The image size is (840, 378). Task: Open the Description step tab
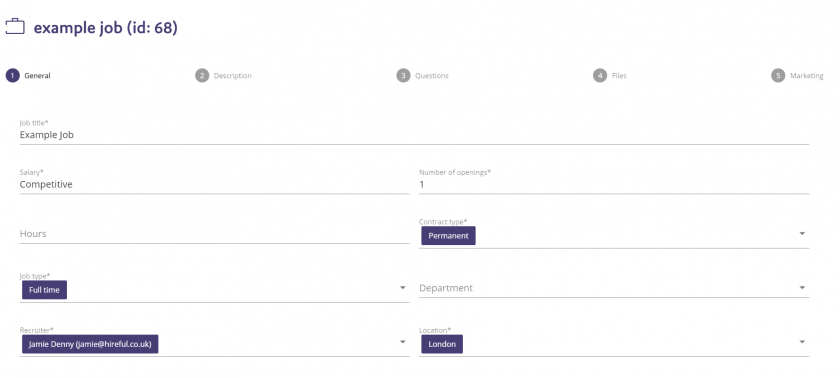tap(232, 76)
